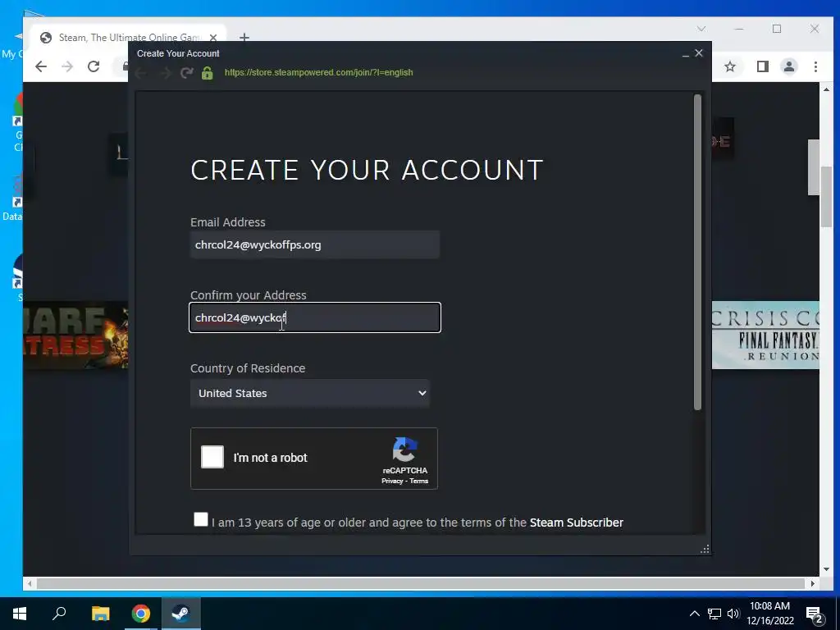The width and height of the screenshot is (840, 630).
Task: Open a new Chrome tab with plus
Action: coord(244,38)
